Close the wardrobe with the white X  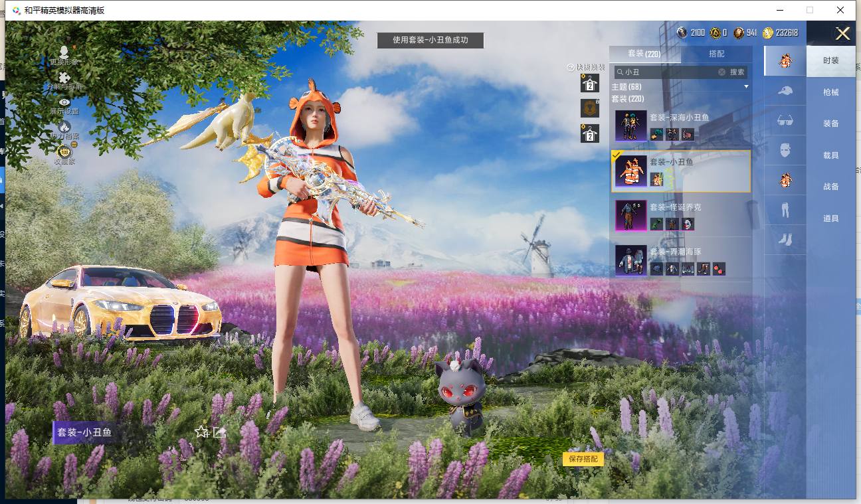pos(843,34)
